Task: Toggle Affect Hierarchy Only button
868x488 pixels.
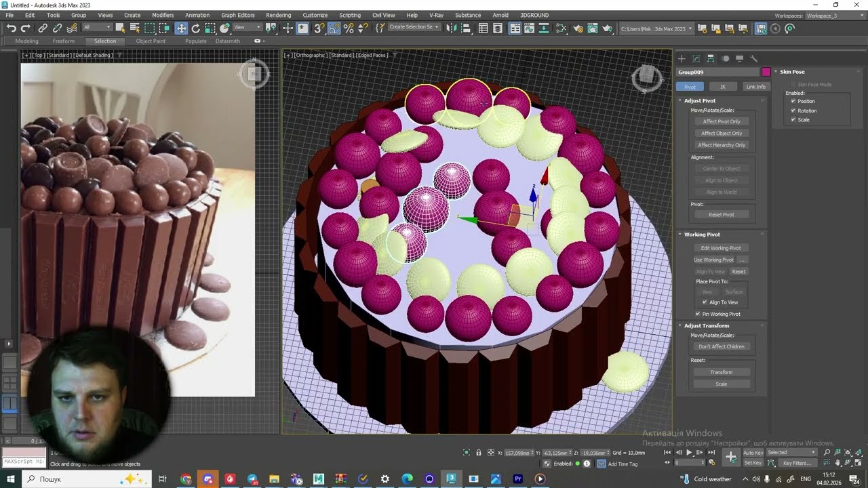Action: point(722,145)
